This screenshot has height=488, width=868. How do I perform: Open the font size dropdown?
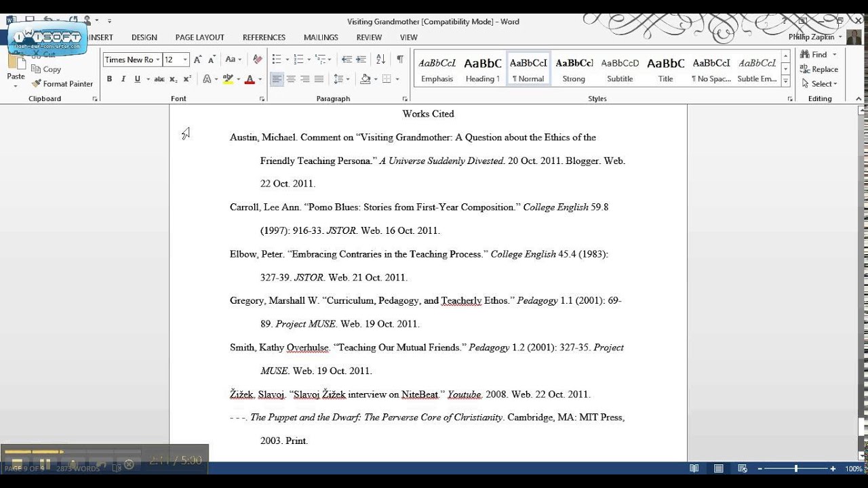pyautogui.click(x=186, y=60)
